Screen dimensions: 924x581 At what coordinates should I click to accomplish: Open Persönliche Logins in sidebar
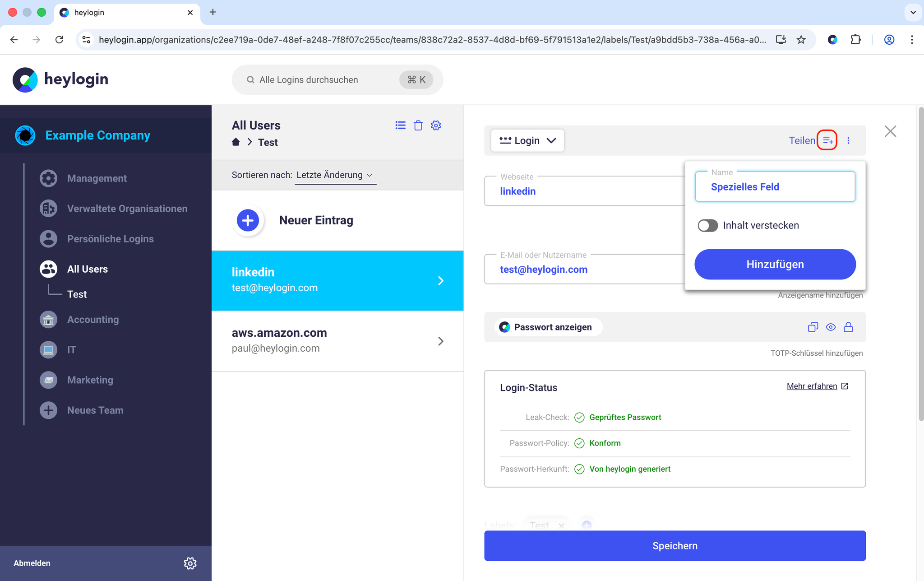[110, 239]
